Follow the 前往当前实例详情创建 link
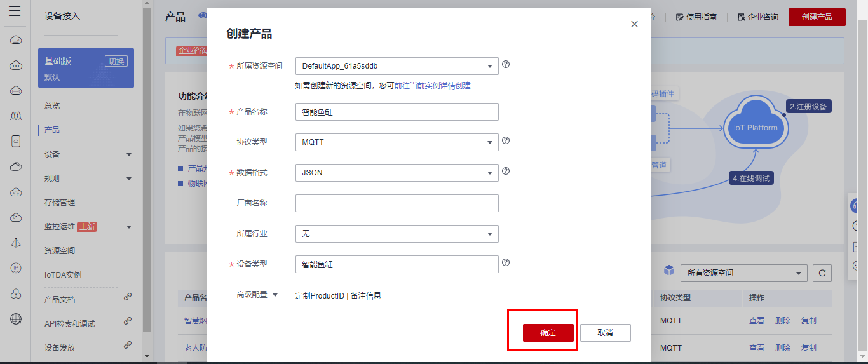Screen dimensions: 868x364 [x=433, y=86]
